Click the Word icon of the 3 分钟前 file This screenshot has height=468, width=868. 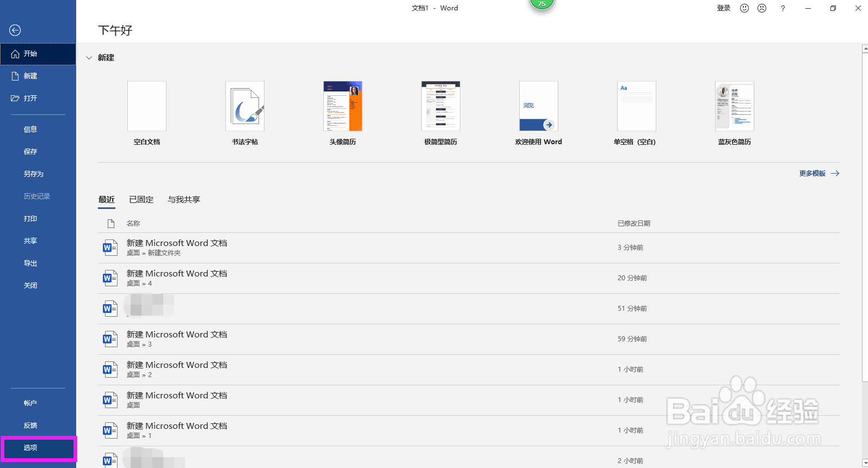(110, 248)
